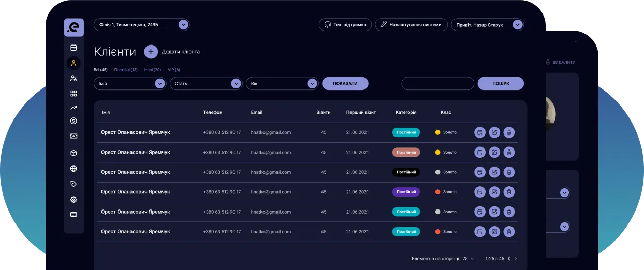Schedule visit in the salmon-badge row
Screen dimensions: 644x270
(480, 152)
